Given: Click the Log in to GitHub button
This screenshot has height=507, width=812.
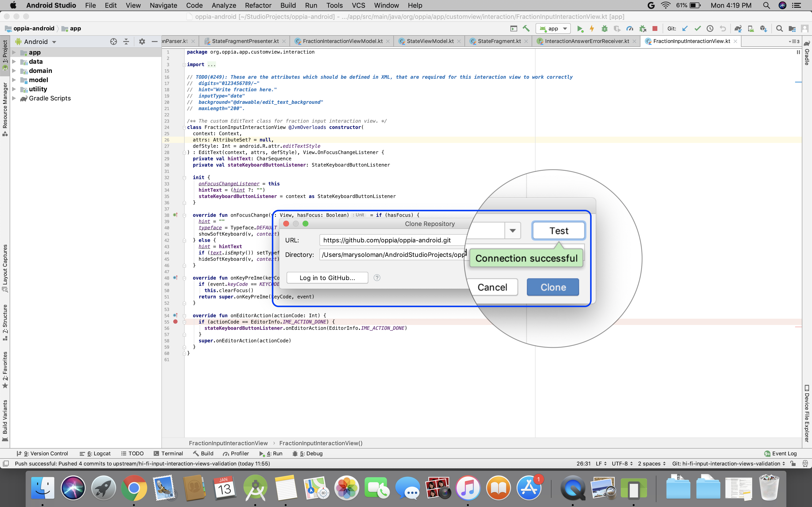Looking at the screenshot, I should [327, 277].
